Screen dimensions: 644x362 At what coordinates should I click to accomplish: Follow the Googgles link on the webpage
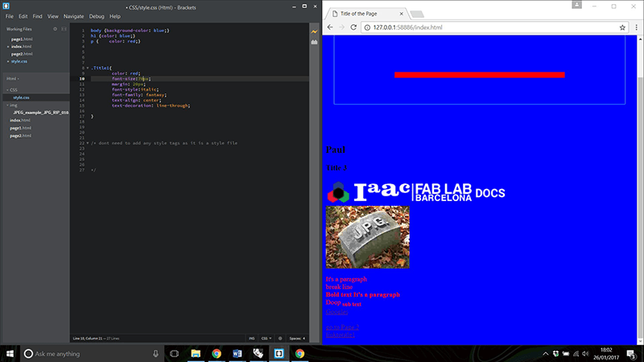point(336,312)
